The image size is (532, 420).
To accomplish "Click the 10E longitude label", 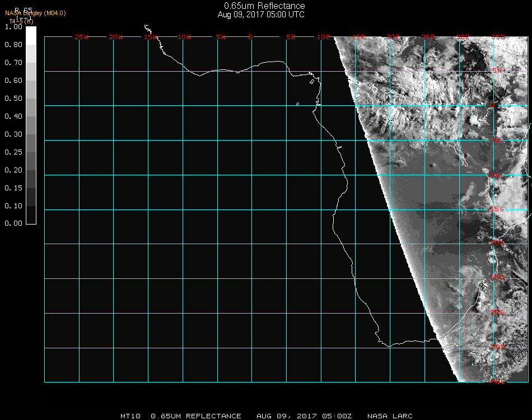I will tap(324, 38).
